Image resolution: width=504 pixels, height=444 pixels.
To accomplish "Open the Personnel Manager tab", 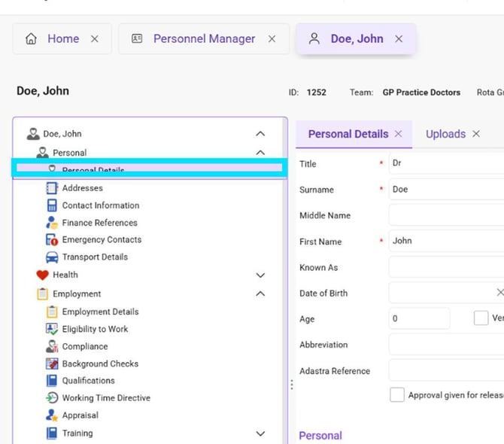I will (x=204, y=39).
